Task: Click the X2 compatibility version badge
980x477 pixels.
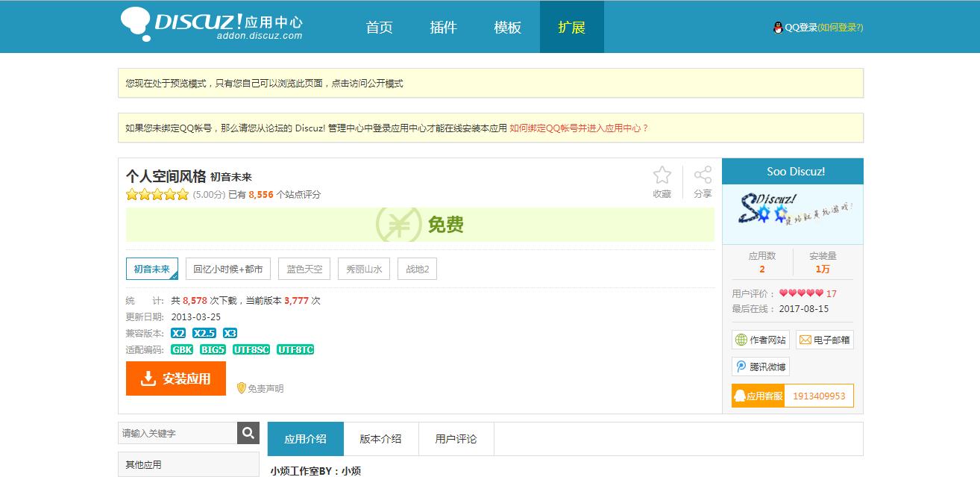Action: pyautogui.click(x=178, y=333)
